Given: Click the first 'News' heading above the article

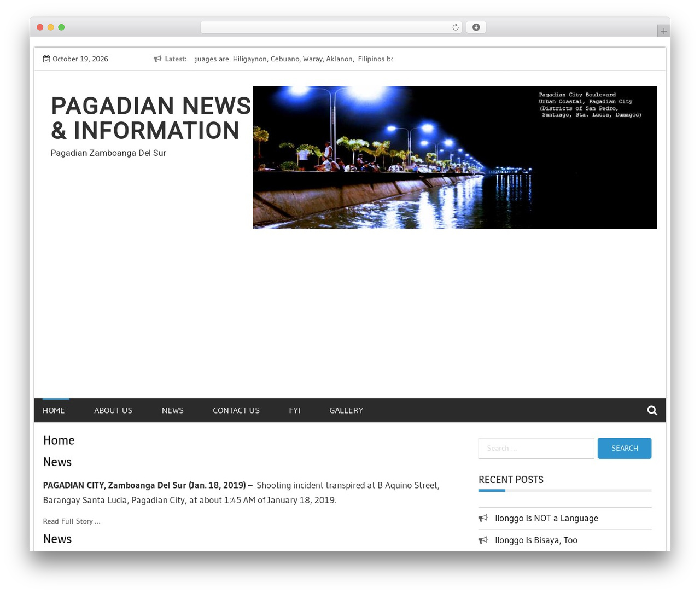Looking at the screenshot, I should pyautogui.click(x=57, y=462).
